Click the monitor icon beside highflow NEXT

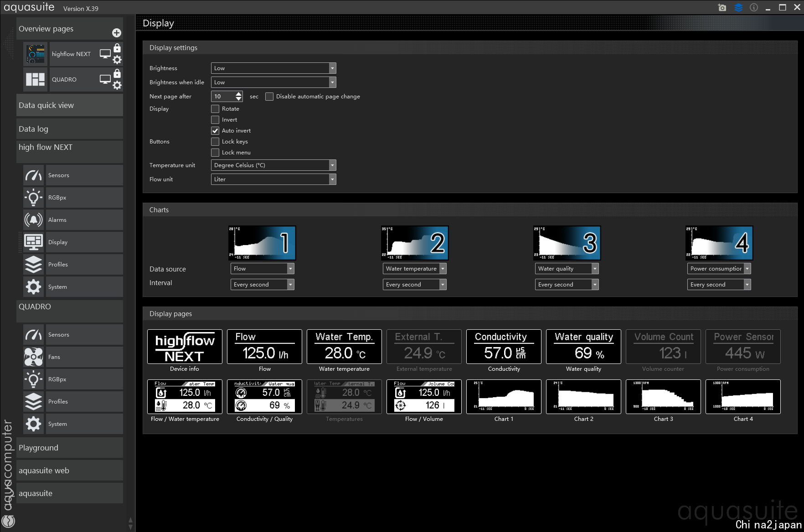pos(105,54)
